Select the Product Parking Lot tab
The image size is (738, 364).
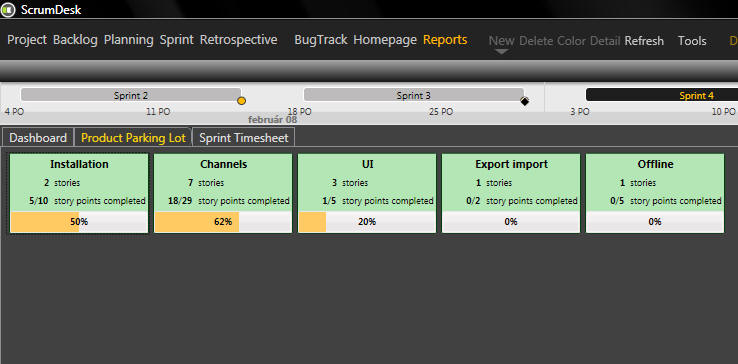pos(133,138)
